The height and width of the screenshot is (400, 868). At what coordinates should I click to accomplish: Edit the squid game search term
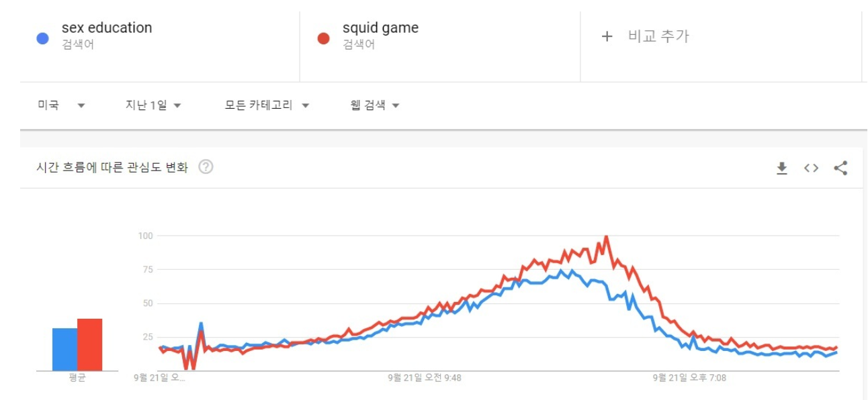click(x=380, y=28)
